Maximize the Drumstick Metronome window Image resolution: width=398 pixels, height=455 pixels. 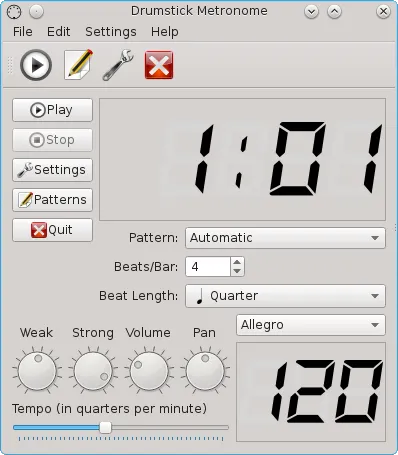[x=334, y=12]
